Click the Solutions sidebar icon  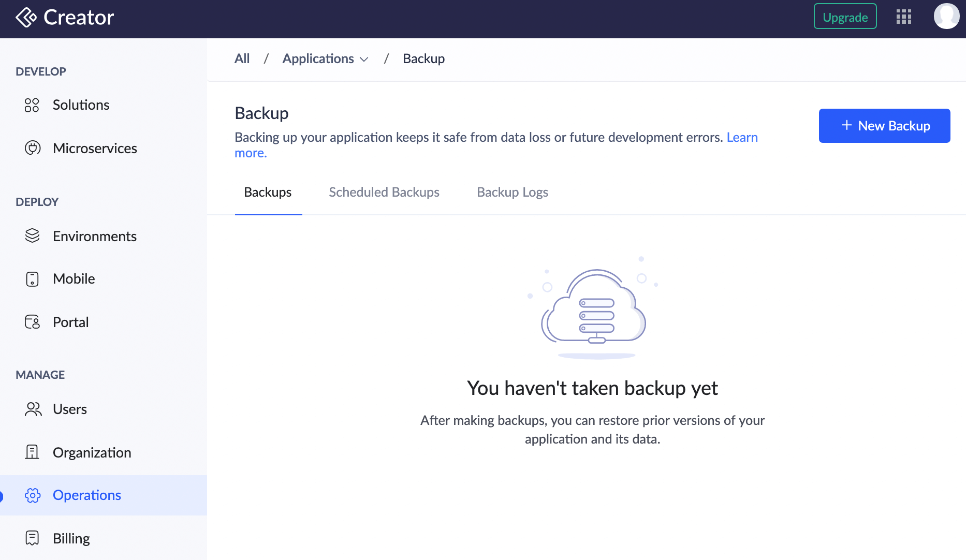click(32, 105)
